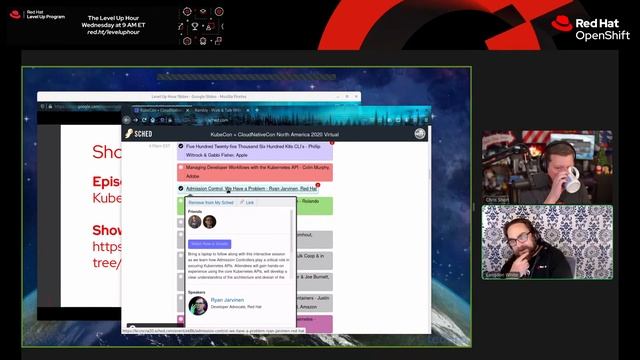Check the green Rolando session checkbox
This screenshot has width=640, height=360.
(181, 201)
